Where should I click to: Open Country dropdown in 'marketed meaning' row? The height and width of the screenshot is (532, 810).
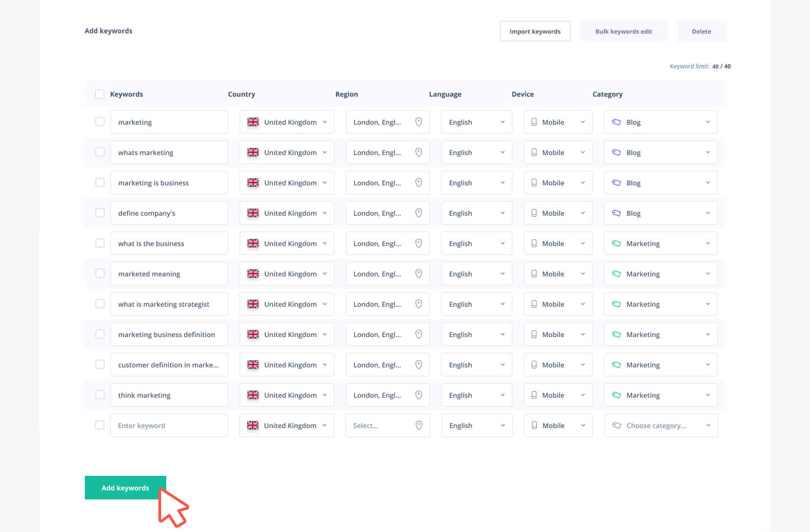[286, 274]
